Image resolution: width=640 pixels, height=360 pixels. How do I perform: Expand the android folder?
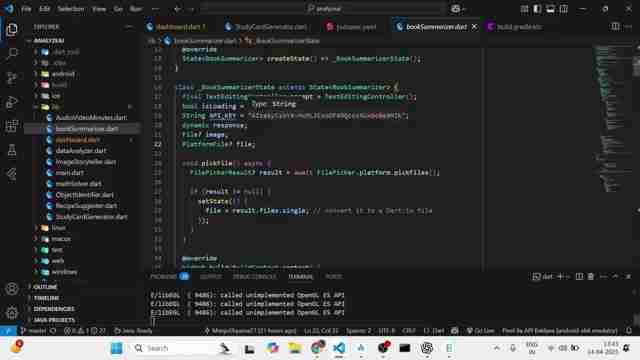pyautogui.click(x=63, y=74)
